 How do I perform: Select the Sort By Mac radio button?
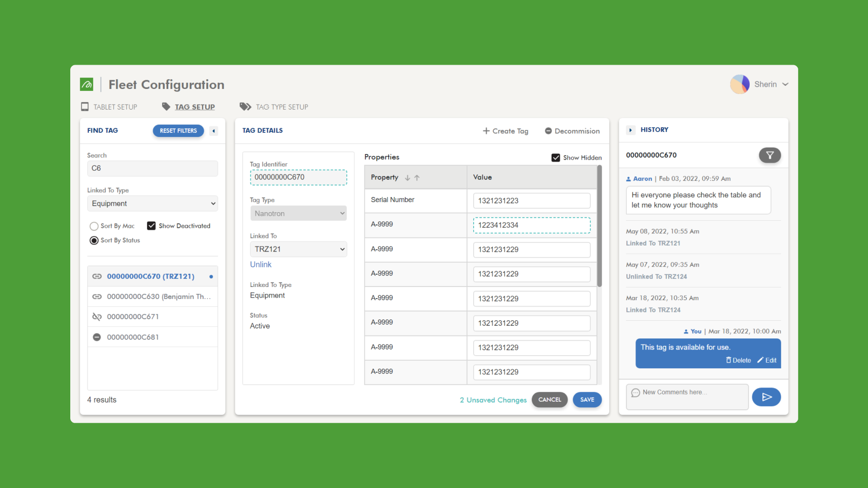tap(94, 226)
